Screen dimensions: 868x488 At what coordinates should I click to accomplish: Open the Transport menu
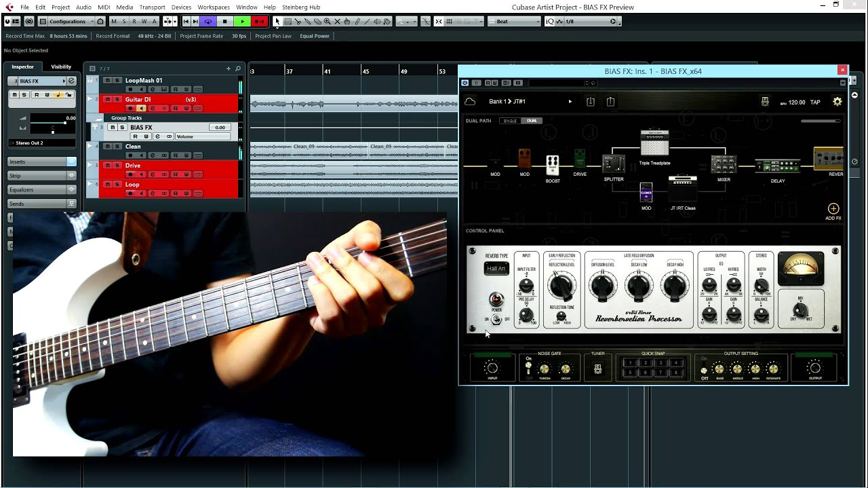[x=152, y=7]
